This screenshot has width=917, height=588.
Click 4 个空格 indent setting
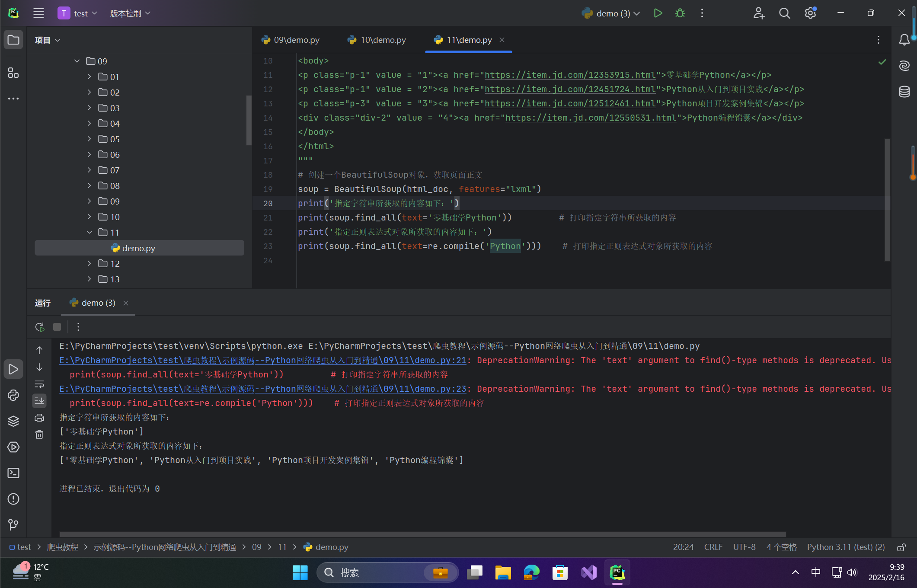(x=782, y=547)
